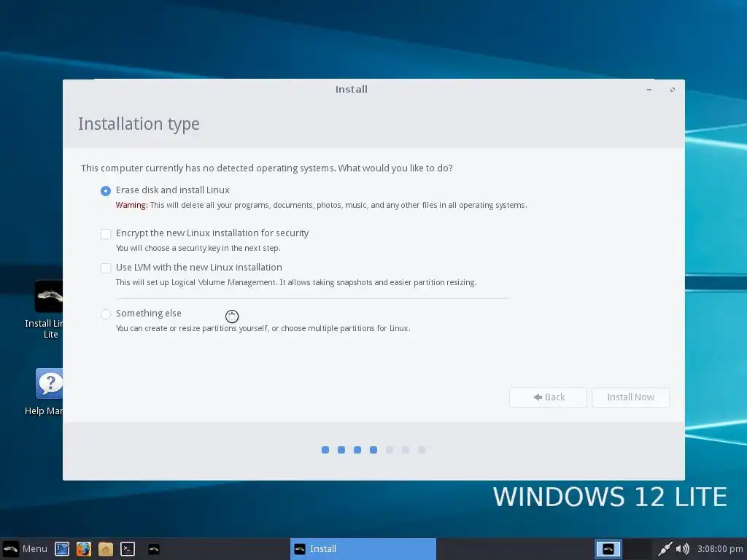Open the Menu button in the taskbar
The width and height of the screenshot is (747, 560).
click(25, 548)
